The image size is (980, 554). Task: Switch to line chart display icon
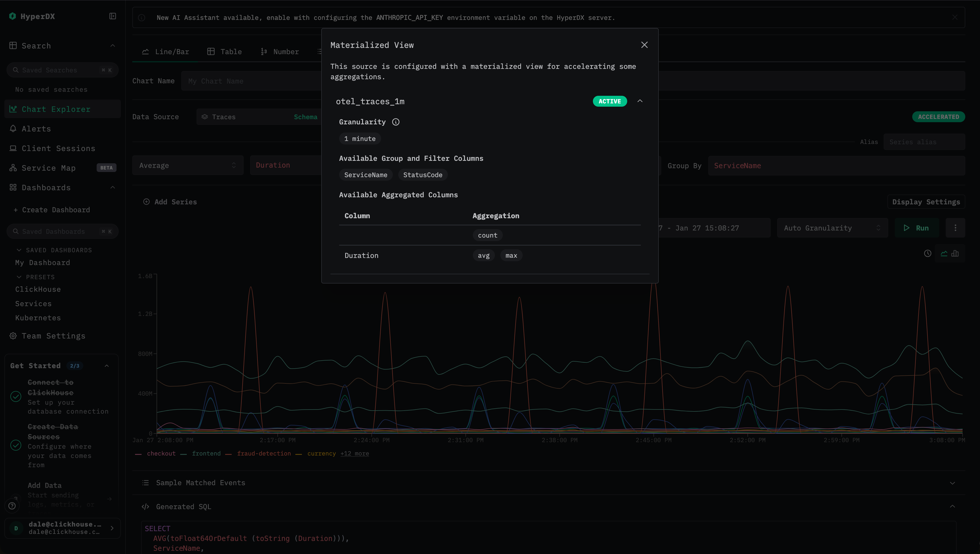944,253
